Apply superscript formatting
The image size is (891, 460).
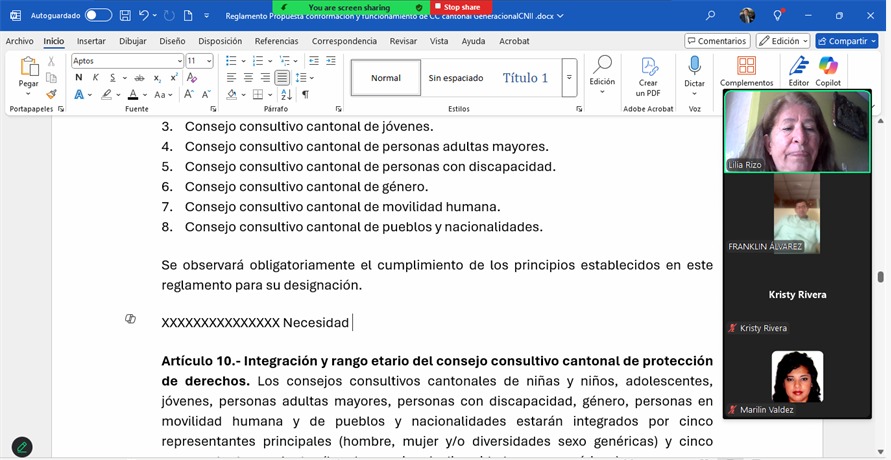point(174,78)
